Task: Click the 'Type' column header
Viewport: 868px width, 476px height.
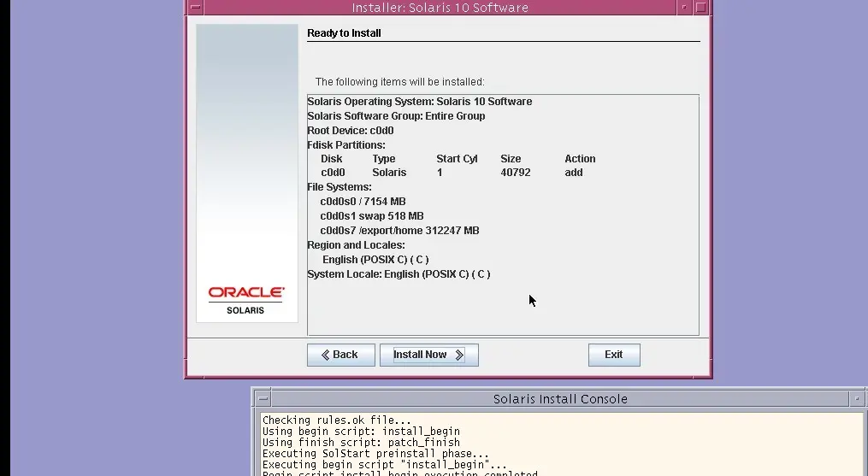Action: [384, 159]
